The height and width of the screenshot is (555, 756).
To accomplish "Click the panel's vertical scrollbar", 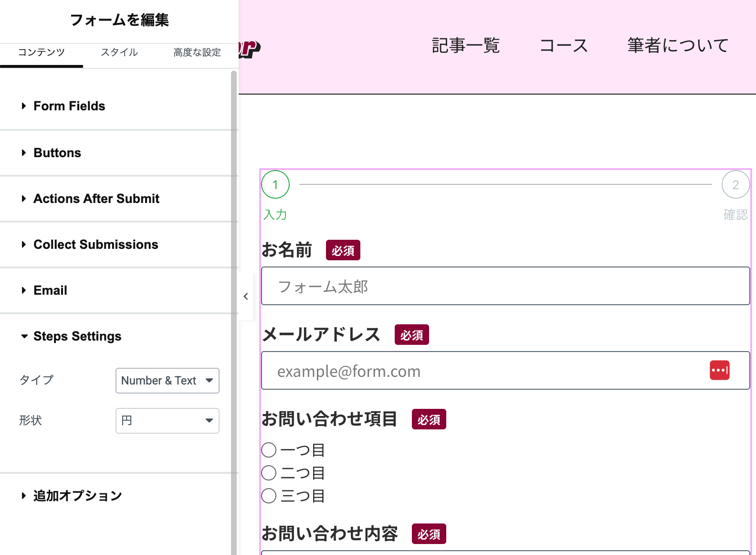I will [x=234, y=287].
